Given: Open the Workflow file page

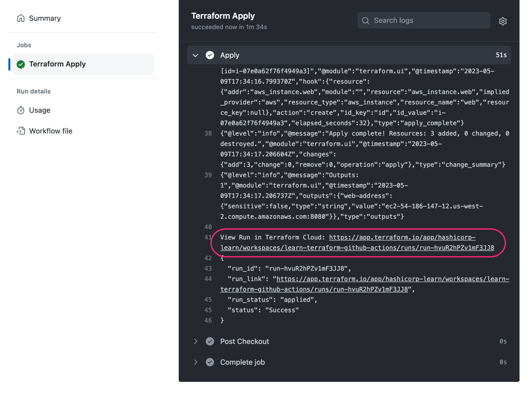Looking at the screenshot, I should (51, 131).
